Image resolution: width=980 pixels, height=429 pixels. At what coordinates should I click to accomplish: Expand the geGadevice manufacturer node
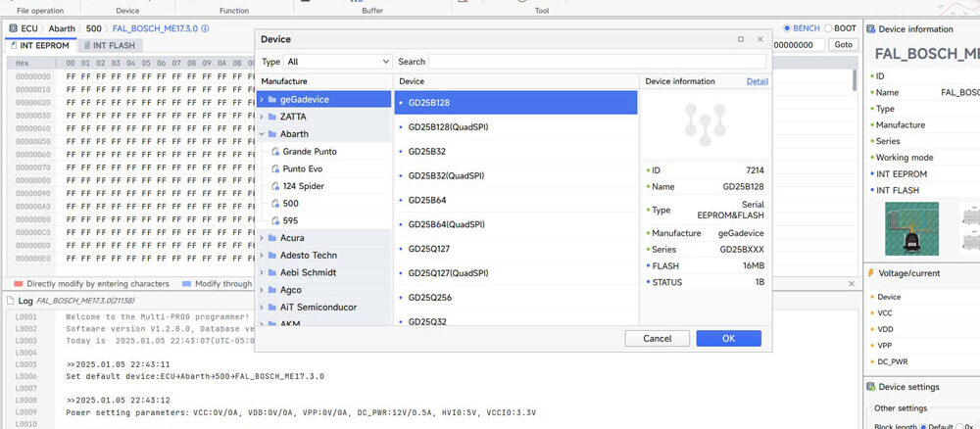(262, 99)
